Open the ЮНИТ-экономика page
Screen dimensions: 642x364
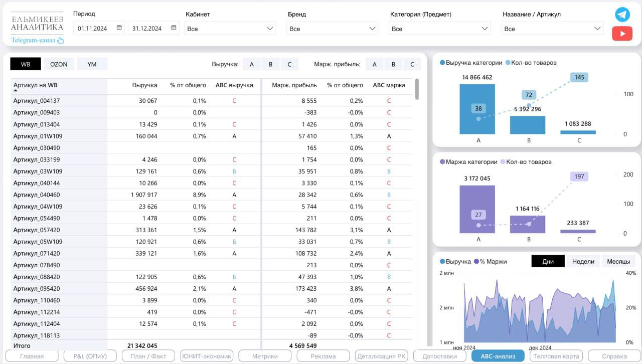click(x=207, y=356)
